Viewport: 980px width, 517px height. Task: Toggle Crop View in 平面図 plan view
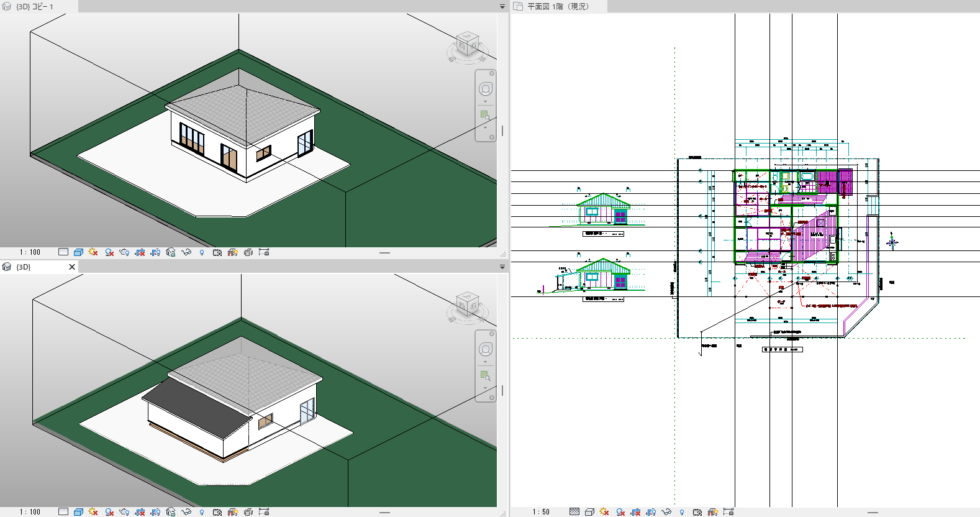[x=635, y=512]
